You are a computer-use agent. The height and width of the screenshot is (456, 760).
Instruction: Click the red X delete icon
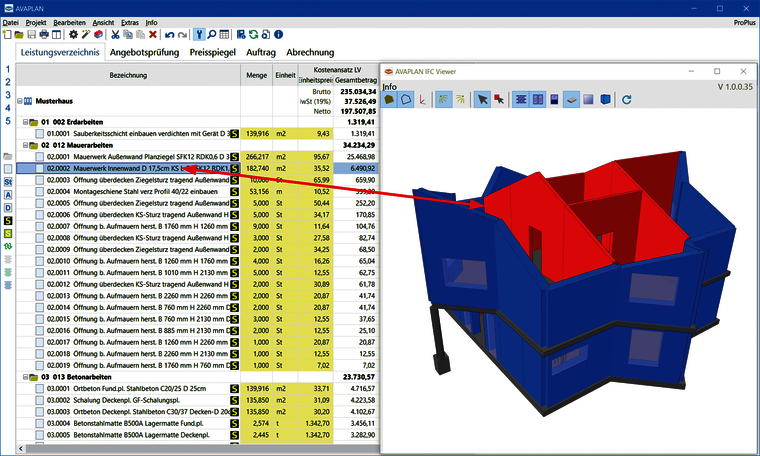tap(153, 34)
